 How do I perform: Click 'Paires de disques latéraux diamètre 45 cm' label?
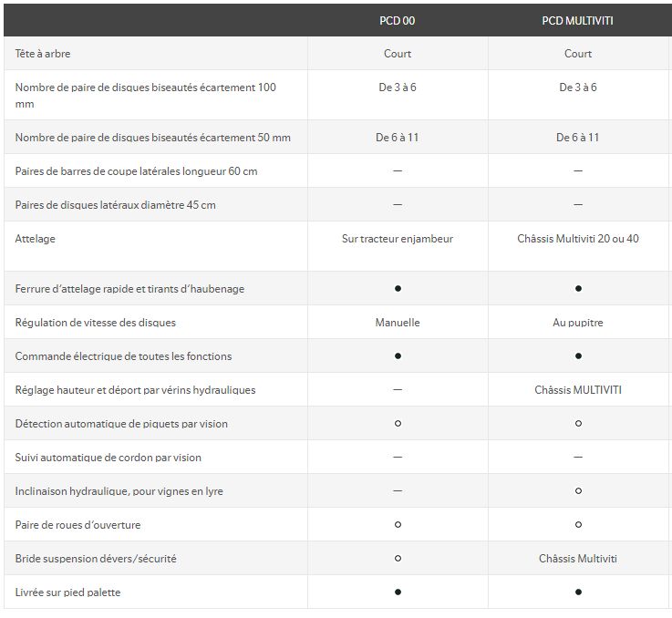click(116, 205)
